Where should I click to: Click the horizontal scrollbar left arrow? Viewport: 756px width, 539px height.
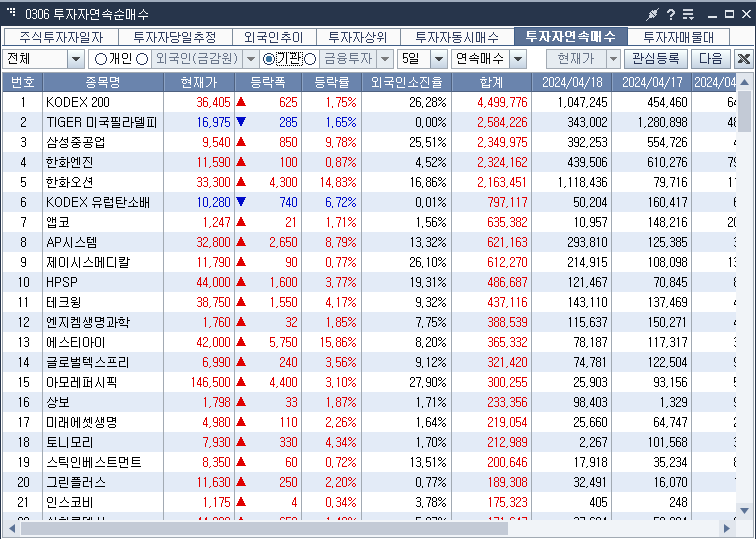pos(12,528)
